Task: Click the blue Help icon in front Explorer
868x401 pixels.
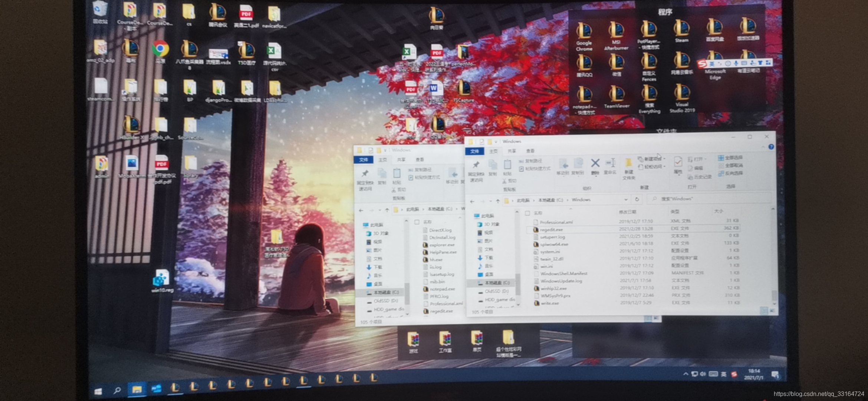Action: (771, 147)
